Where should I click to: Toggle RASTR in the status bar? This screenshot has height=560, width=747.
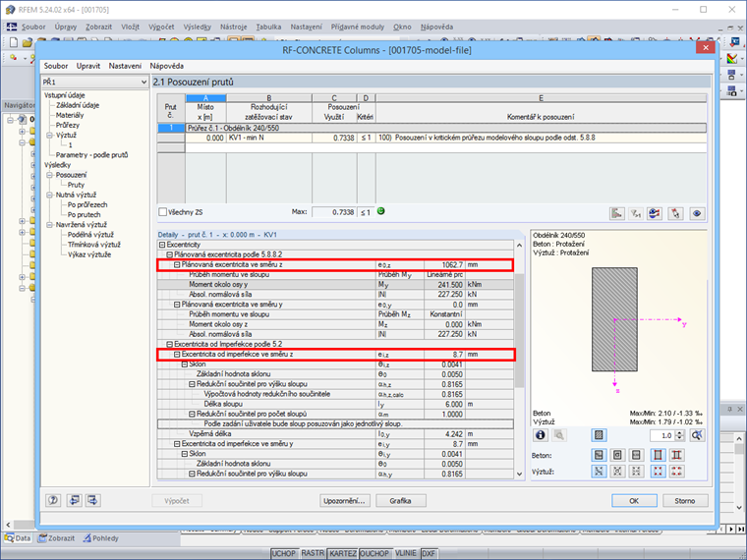coord(313,553)
